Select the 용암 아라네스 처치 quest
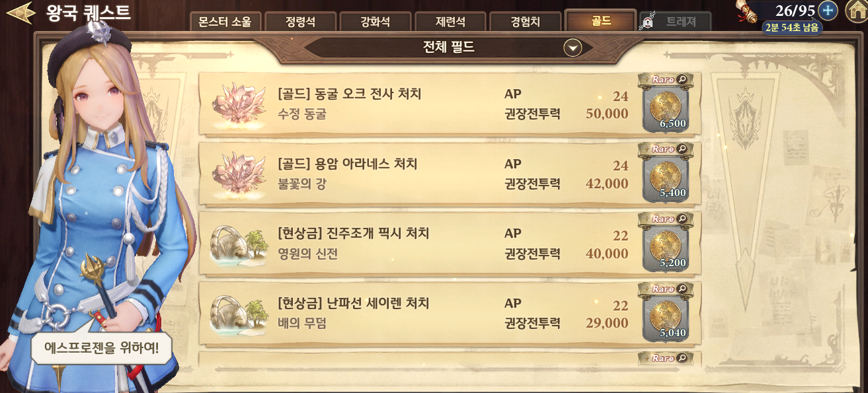Image resolution: width=868 pixels, height=393 pixels. tap(450, 174)
